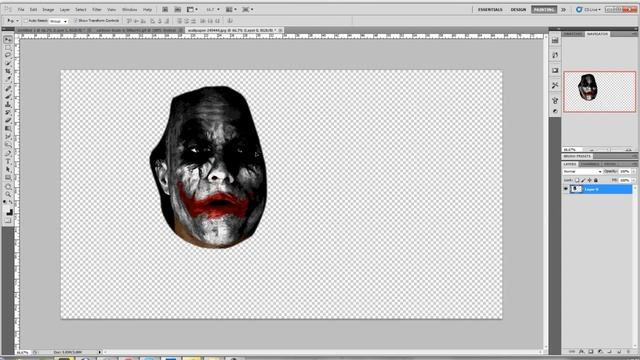Open the Auto-Select Group dropdown
640x360 pixels.
58,21
